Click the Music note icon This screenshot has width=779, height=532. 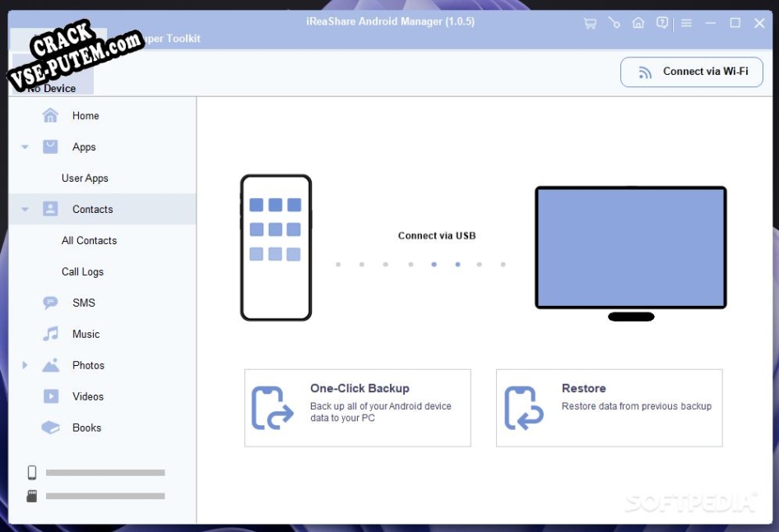(x=51, y=334)
